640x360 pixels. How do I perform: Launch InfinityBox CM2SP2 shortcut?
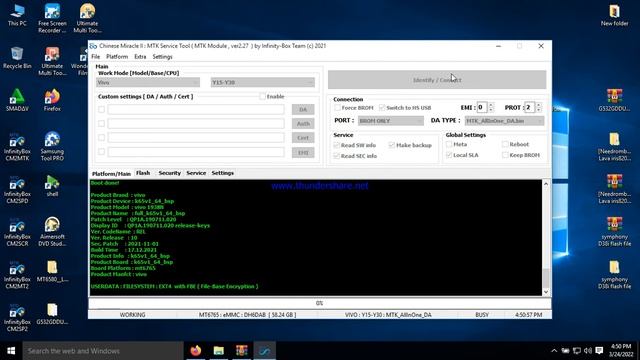17,317
